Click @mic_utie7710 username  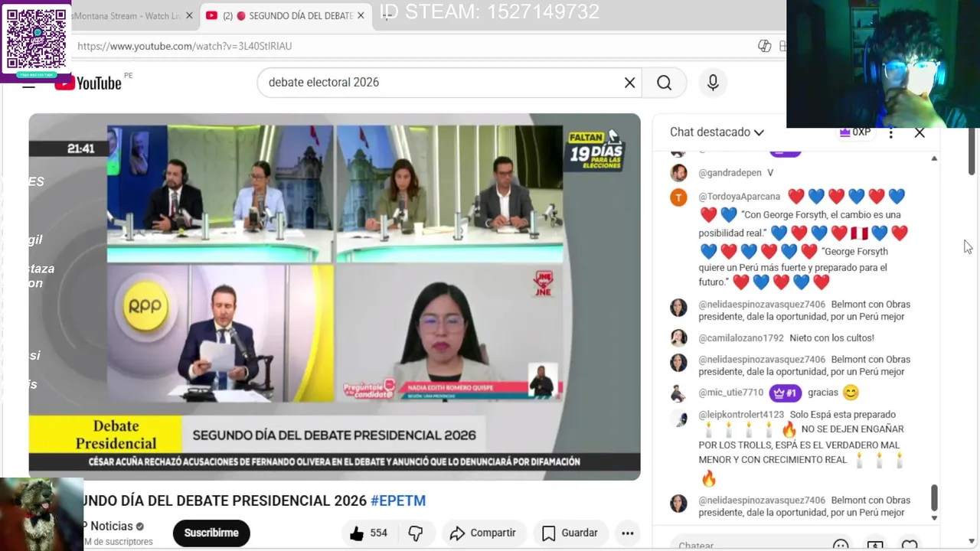(x=730, y=393)
